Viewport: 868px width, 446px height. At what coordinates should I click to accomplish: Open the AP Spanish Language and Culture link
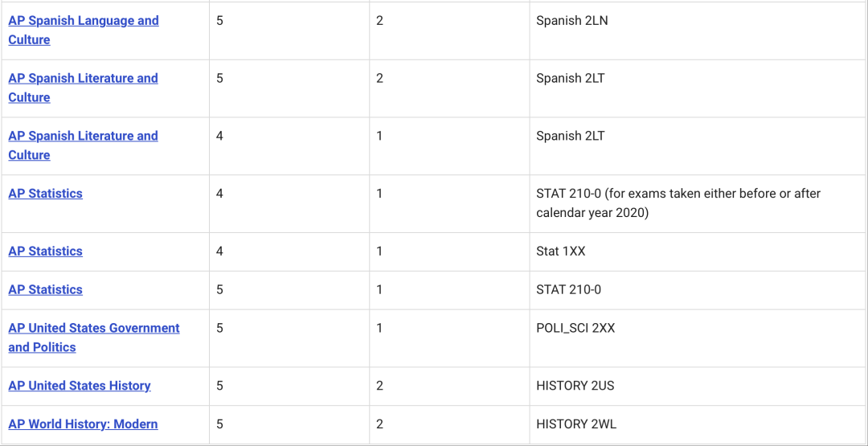84,30
